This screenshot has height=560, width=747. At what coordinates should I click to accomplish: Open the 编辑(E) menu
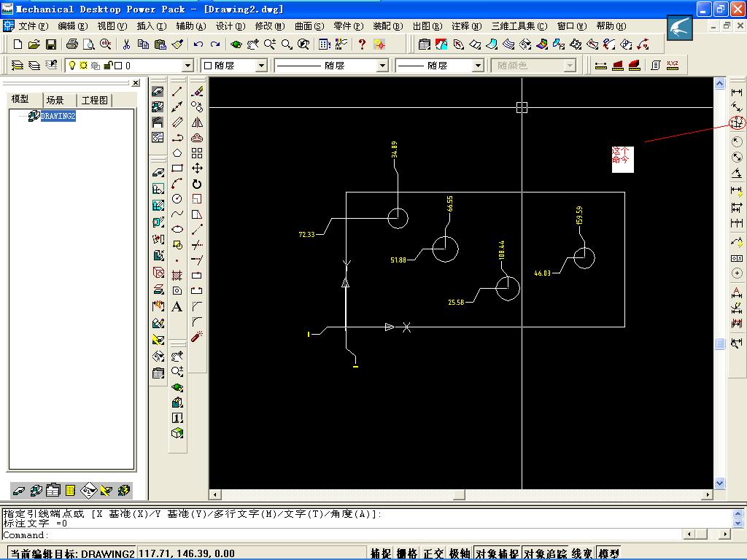click(73, 26)
